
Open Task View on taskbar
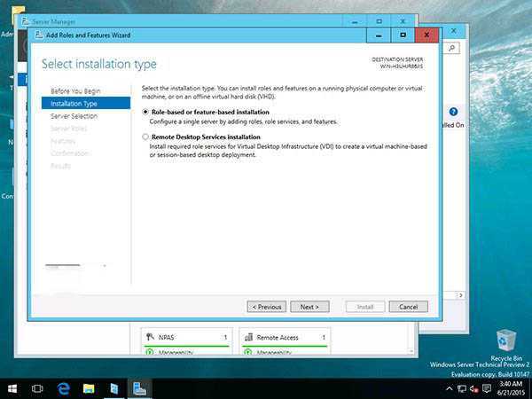click(37, 389)
